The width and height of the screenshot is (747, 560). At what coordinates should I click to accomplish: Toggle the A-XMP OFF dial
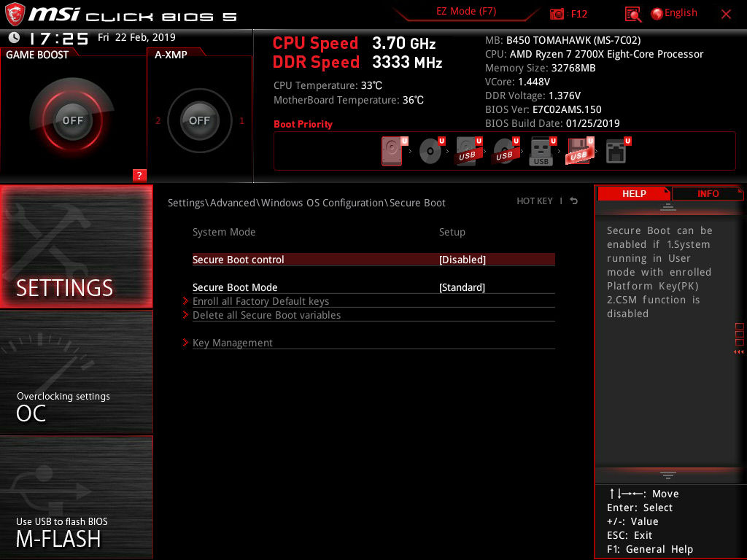click(x=199, y=121)
